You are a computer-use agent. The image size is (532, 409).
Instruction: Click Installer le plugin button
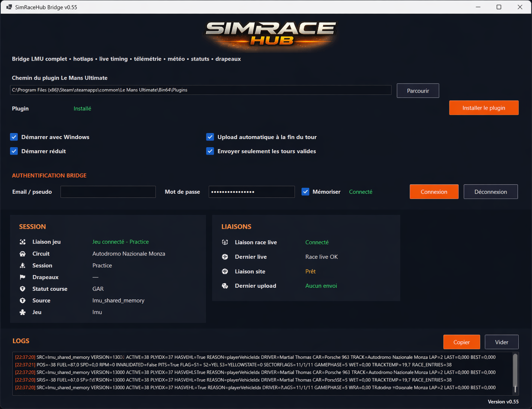coord(484,108)
